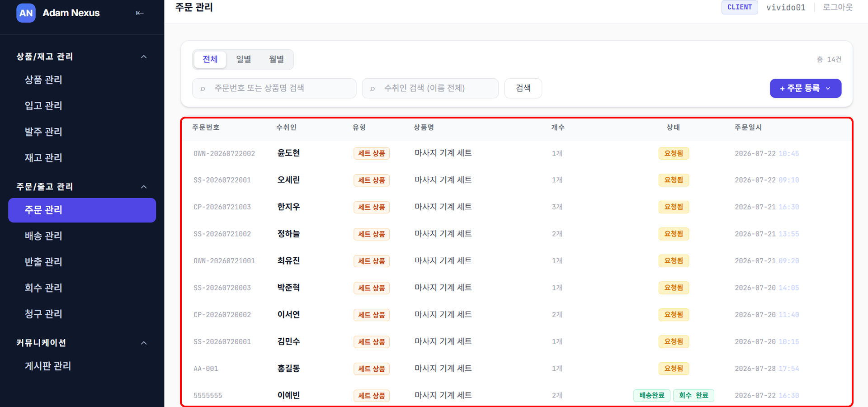Switch to the 전체 tab

tap(210, 59)
